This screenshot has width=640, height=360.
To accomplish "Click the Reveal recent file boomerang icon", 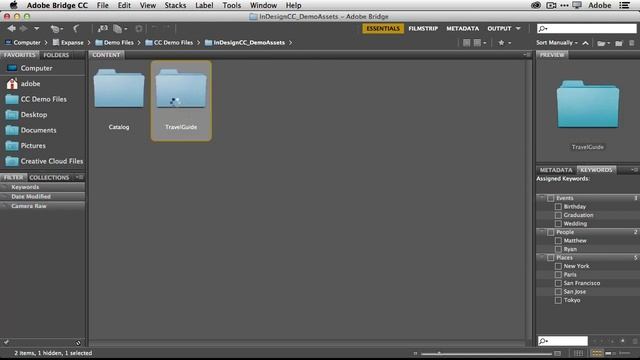I will click(x=56, y=29).
